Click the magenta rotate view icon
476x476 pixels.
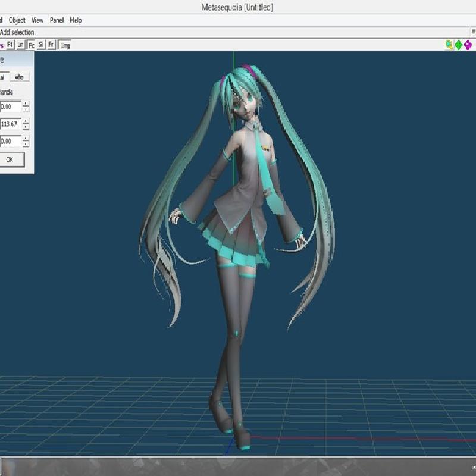pyautogui.click(x=468, y=45)
